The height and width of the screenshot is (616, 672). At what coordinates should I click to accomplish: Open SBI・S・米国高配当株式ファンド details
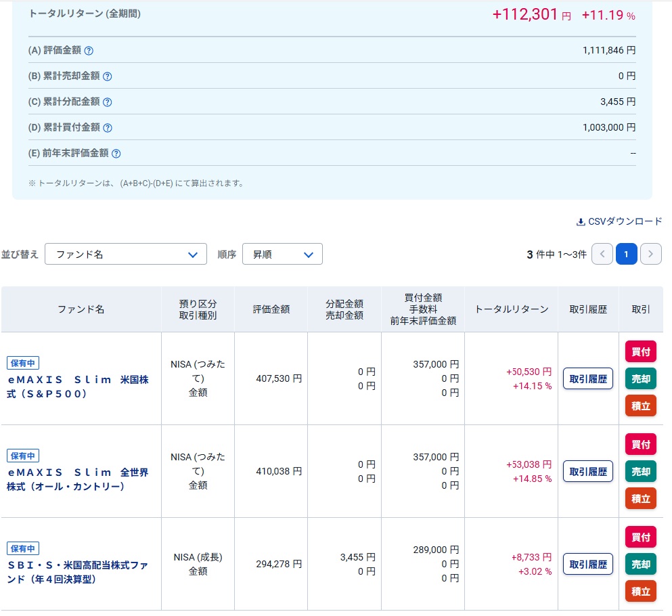(78, 572)
